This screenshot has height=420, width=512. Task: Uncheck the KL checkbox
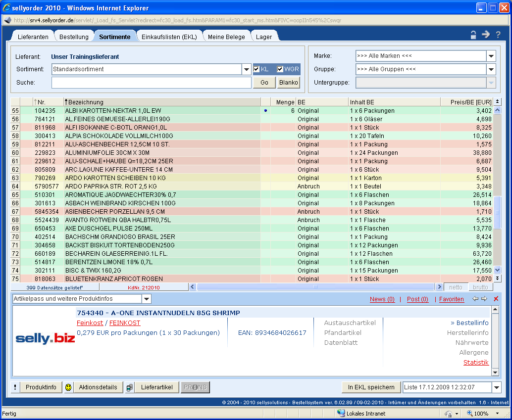coord(256,69)
